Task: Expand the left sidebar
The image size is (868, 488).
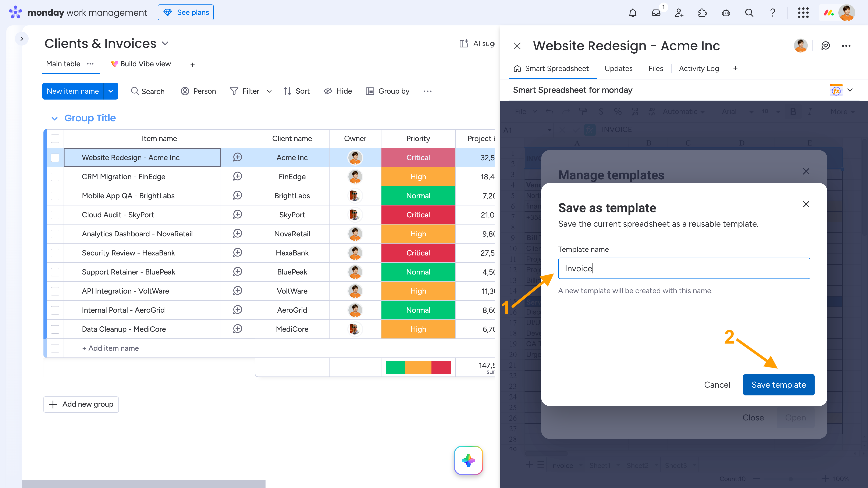Action: click(x=22, y=39)
